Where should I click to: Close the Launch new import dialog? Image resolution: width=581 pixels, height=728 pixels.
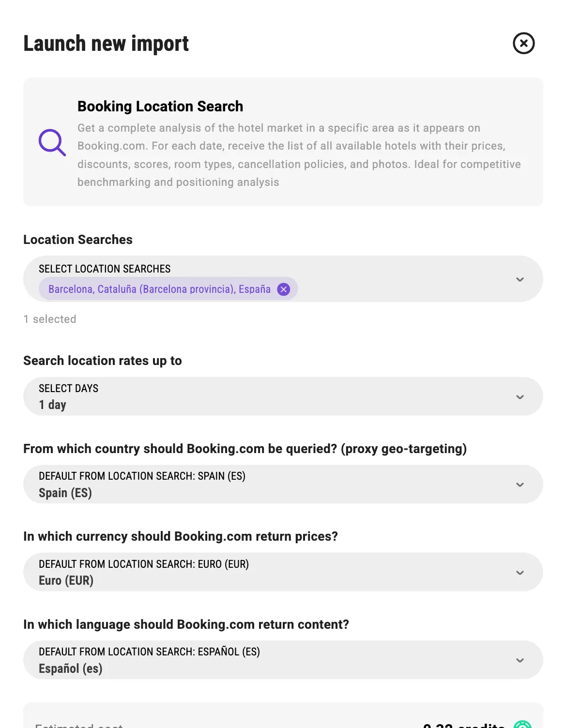[x=523, y=44]
